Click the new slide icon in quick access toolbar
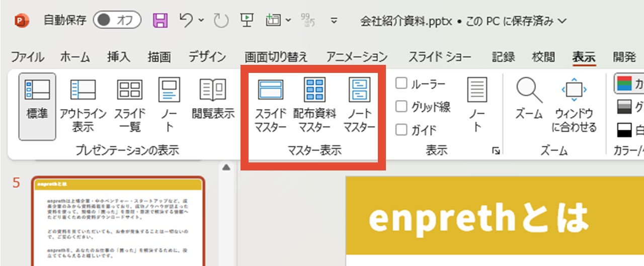Viewport: 644px width, 266px height. coord(273,20)
